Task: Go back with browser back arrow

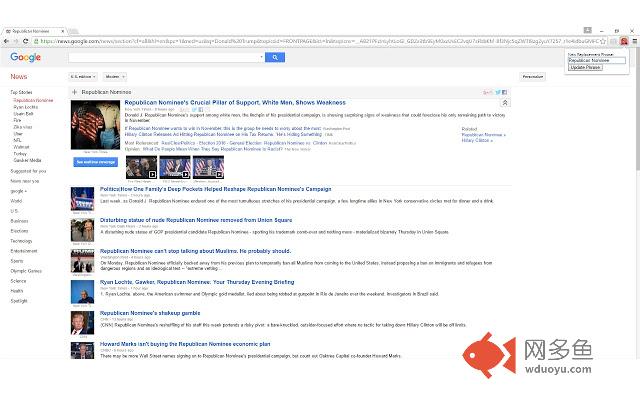Action: pos(6,41)
